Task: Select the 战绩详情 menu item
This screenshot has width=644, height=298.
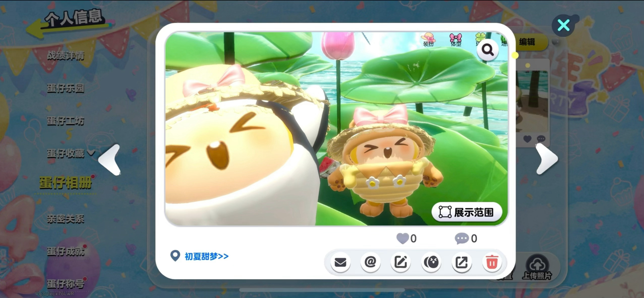Action: coord(66,56)
